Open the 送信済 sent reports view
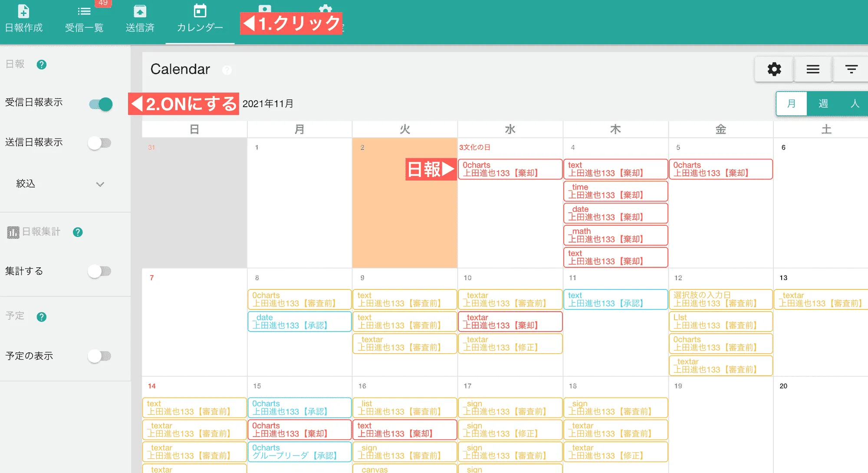 [139, 19]
